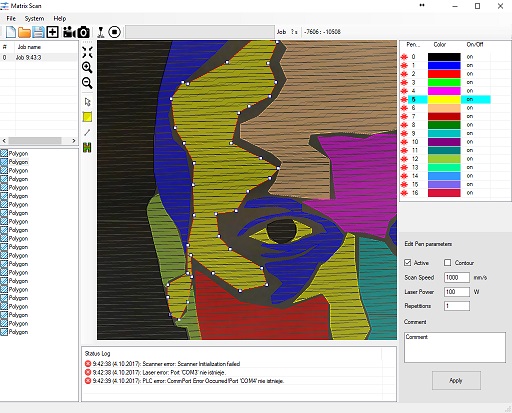This screenshot has height=413, width=512.
Task: Click the gray progress bar field in toolbar
Action: click(200, 32)
